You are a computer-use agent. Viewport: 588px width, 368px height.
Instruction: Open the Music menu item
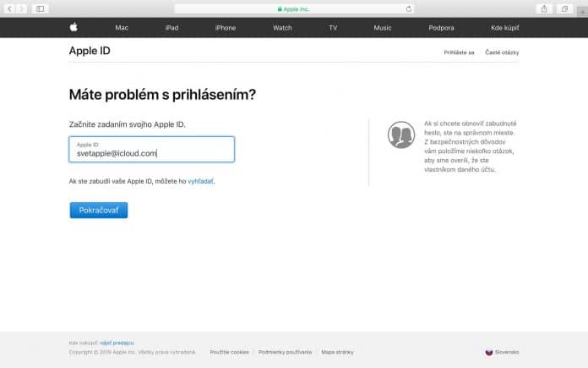383,28
